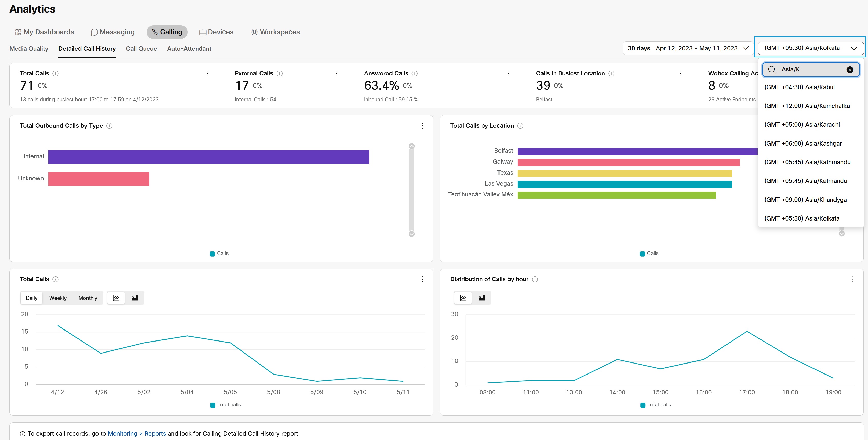Show Distribution of Calls by hour info icon

click(535, 279)
